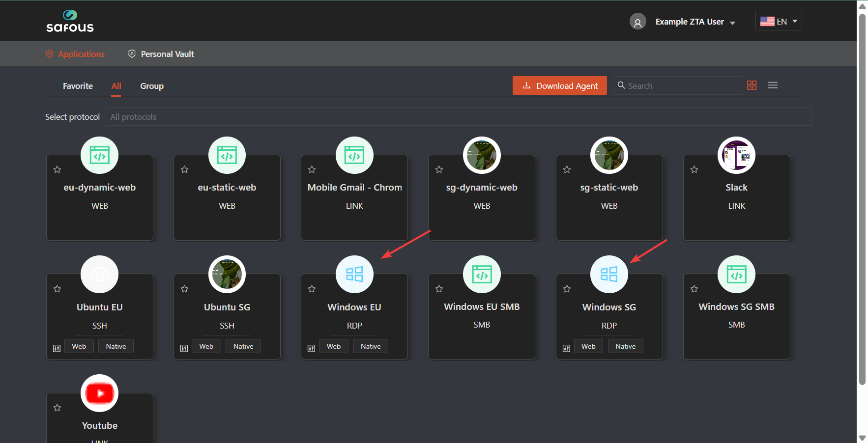The width and height of the screenshot is (868, 443).
Task: Click the Ubuntu SG SSH icon
Action: (x=227, y=274)
